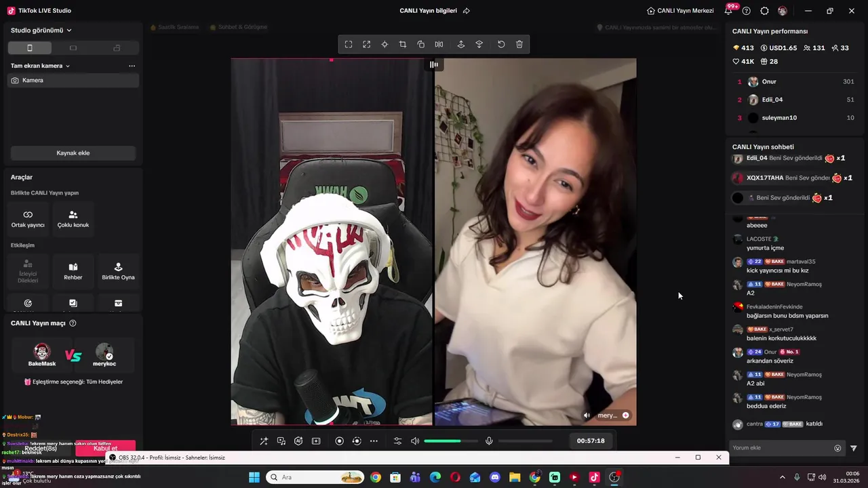Open TikTok LIVE Studio taskbar icon
Image resolution: width=868 pixels, height=488 pixels.
click(x=595, y=477)
